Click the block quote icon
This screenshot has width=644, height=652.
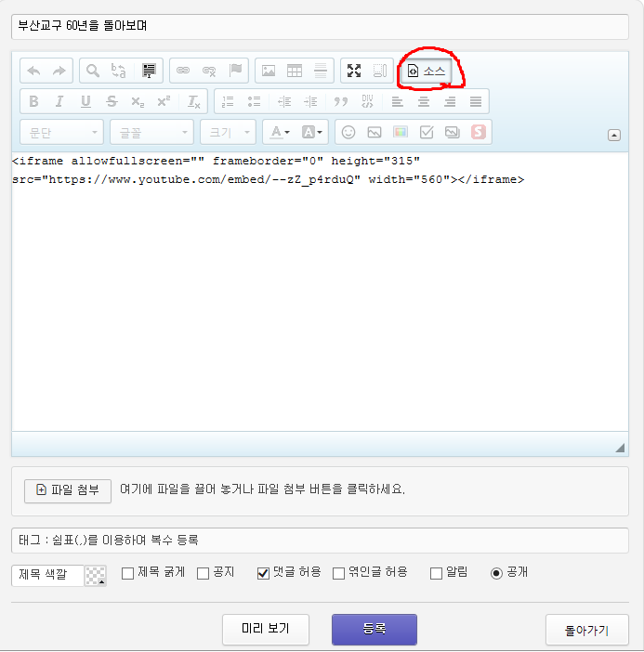point(341,101)
